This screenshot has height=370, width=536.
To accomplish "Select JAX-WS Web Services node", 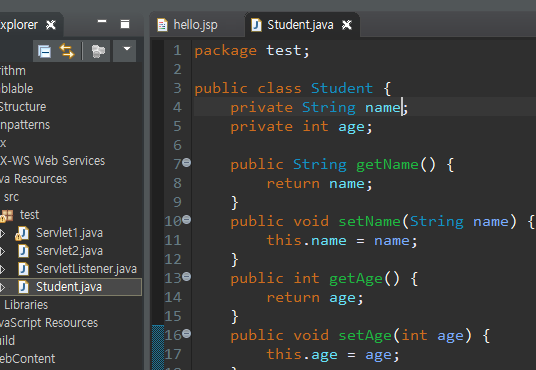I will coord(52,161).
